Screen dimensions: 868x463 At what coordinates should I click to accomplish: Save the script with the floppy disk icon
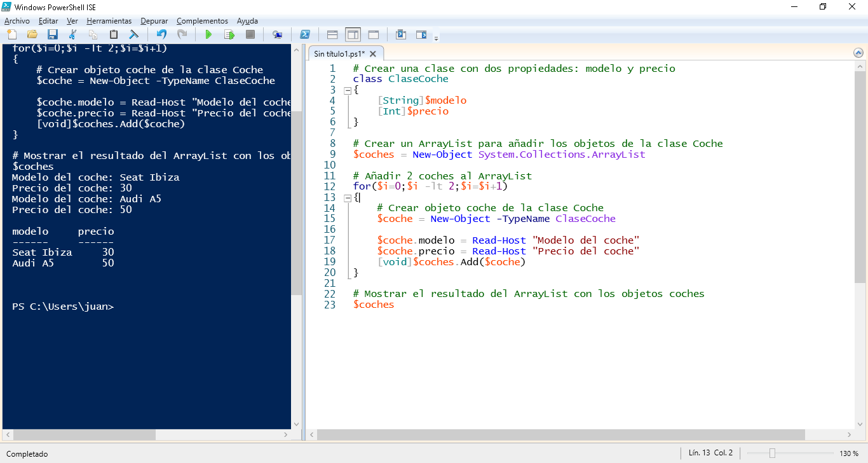(53, 34)
